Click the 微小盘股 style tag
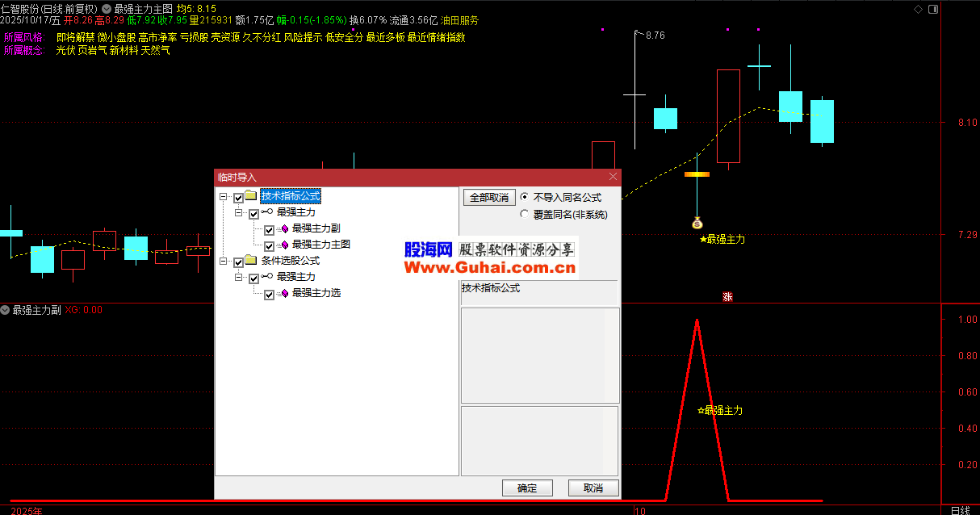This screenshot has height=515, width=980. (x=116, y=37)
